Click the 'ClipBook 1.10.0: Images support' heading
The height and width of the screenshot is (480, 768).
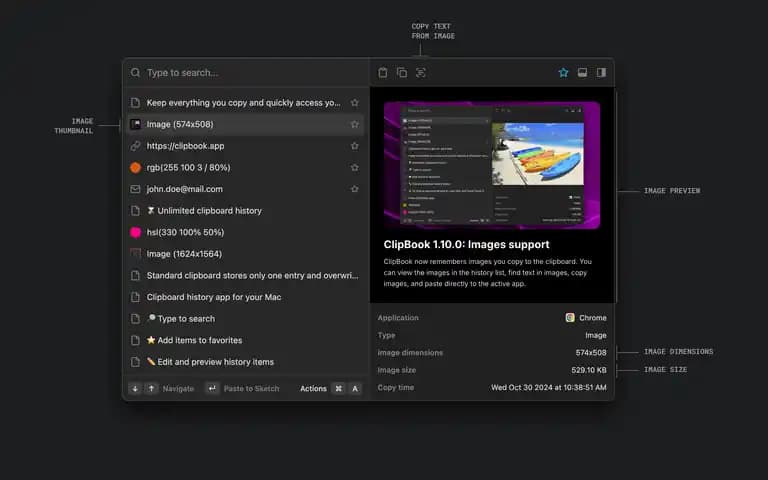pos(466,244)
